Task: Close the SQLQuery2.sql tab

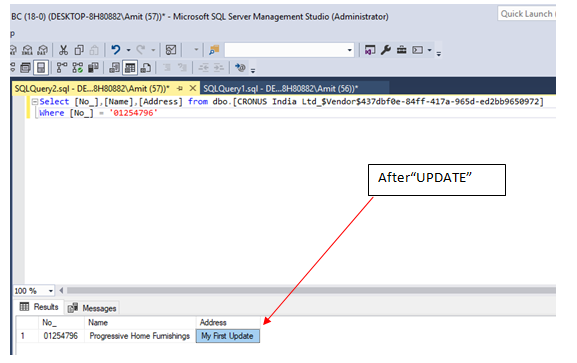Action: click(192, 88)
